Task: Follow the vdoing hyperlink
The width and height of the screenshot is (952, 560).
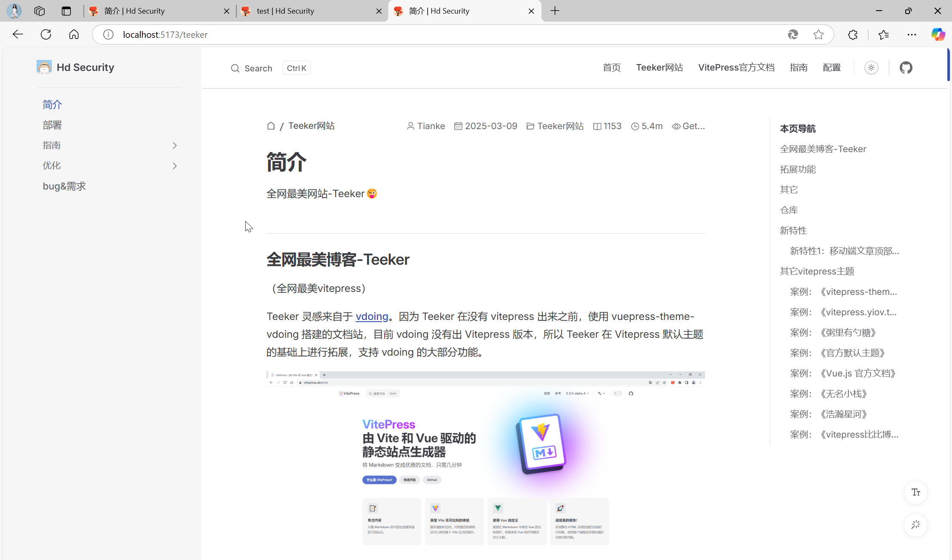Action: (x=372, y=317)
